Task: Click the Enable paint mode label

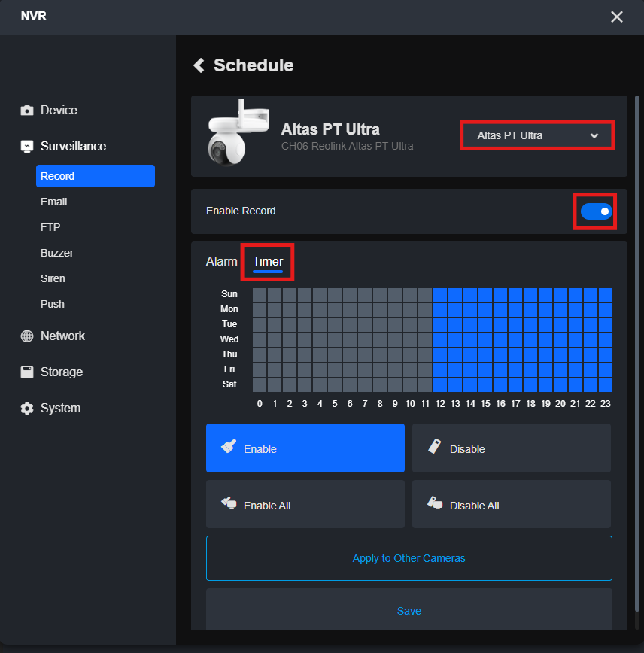Action: [260, 449]
